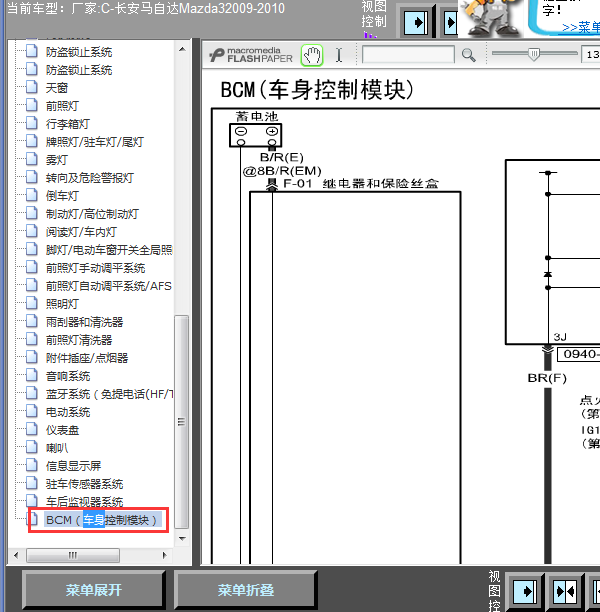Screen dimensions: 600x612
Task: Select 驻车传感器系统 entry
Action: tap(84, 484)
